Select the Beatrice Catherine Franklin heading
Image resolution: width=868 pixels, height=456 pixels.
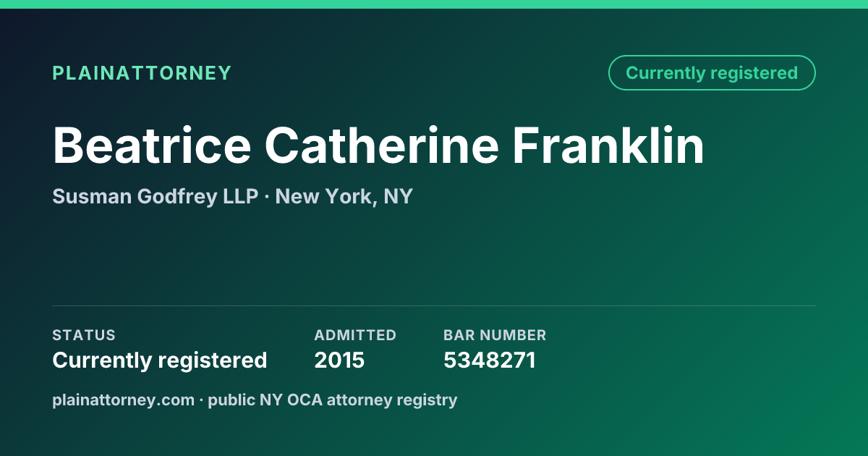(x=378, y=145)
